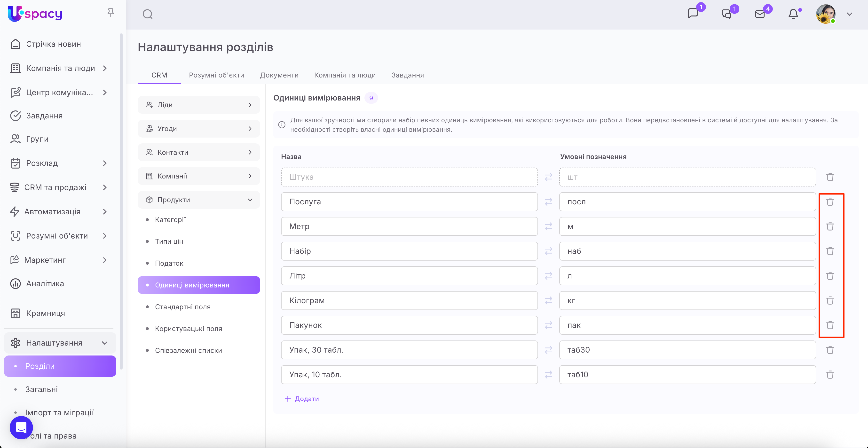Click the Літр name input field
Screen dimensions: 868x448
tap(409, 276)
